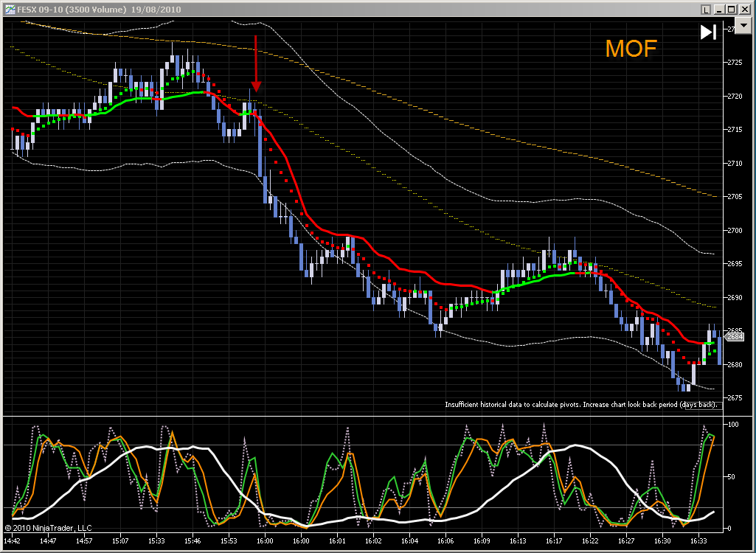Click the 2725 price axis label
The width and height of the screenshot is (756, 553).
(735, 63)
